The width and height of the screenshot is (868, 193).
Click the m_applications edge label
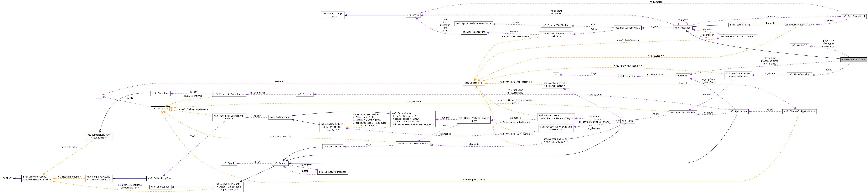tap(594, 95)
